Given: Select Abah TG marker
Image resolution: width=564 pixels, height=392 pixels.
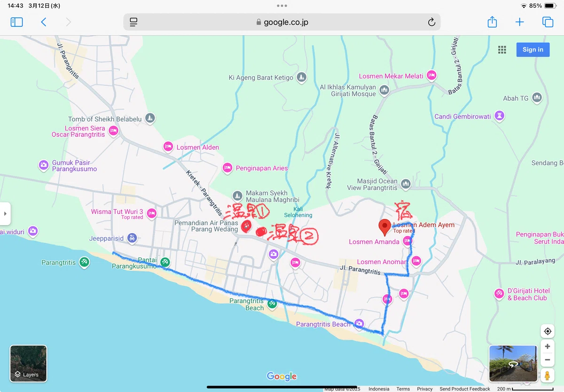Looking at the screenshot, I should click(x=537, y=98).
